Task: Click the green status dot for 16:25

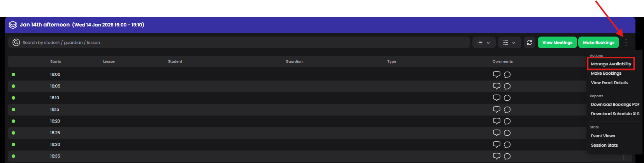Action: [x=13, y=133]
